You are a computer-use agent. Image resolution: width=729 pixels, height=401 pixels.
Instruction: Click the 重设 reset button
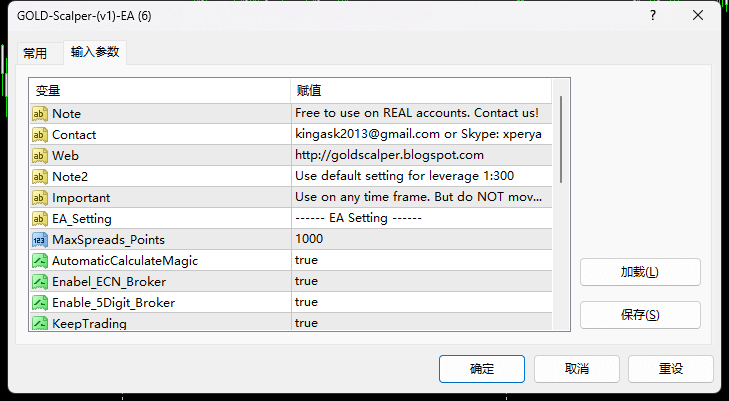tap(671, 369)
